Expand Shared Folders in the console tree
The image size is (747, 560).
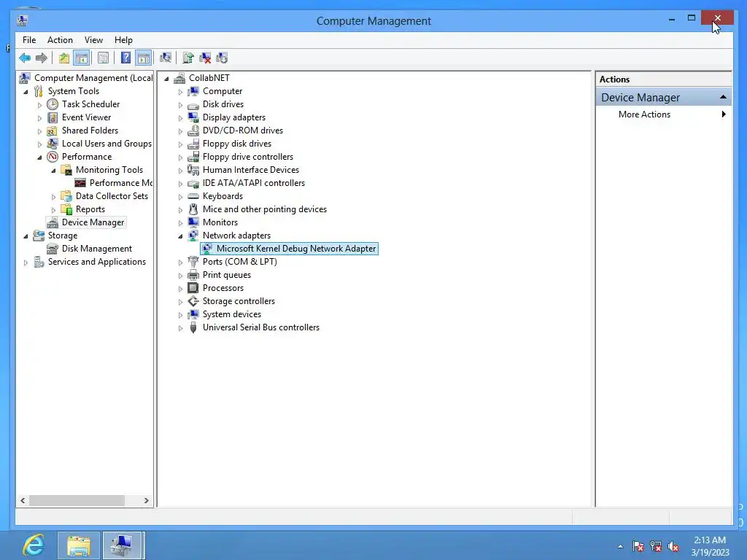[39, 131]
